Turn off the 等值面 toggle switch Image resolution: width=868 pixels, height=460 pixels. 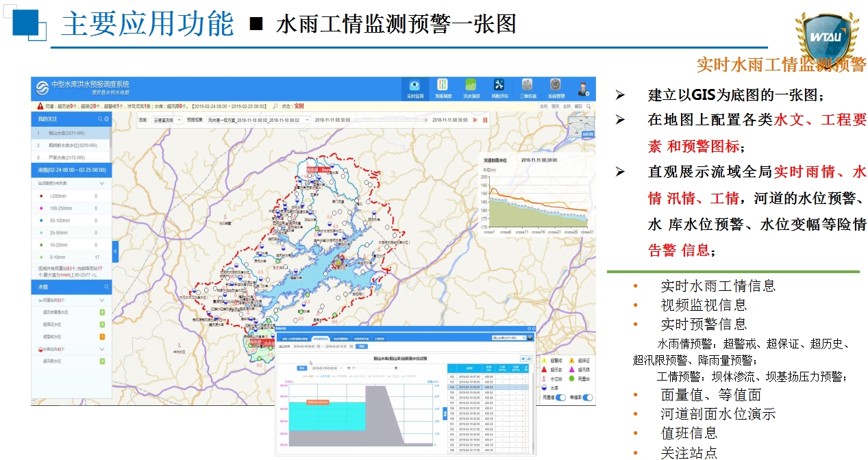point(588,397)
